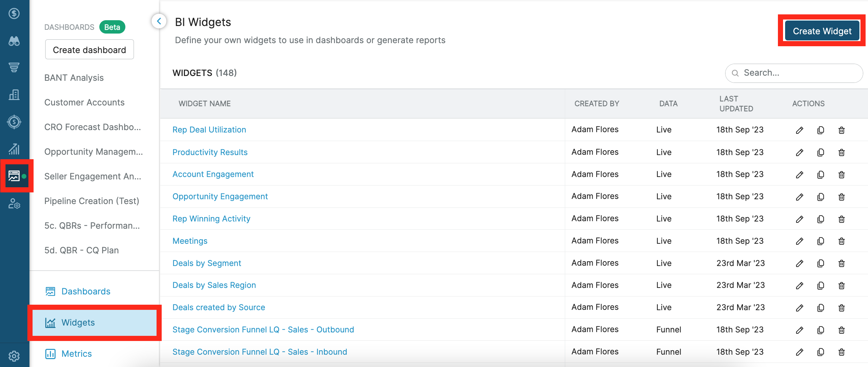Open the dollar target forecast icon in sidebar
Viewport: 868px width, 367px height.
(14, 122)
